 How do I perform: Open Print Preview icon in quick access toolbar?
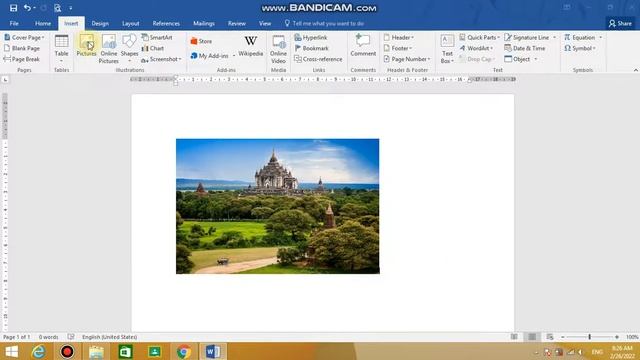(58, 8)
